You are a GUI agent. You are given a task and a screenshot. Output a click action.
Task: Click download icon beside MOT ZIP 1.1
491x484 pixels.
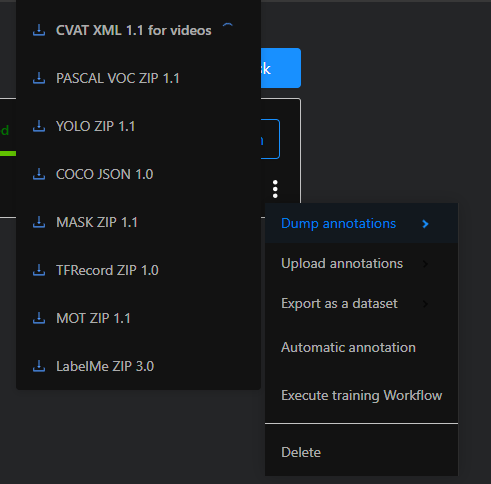click(39, 318)
